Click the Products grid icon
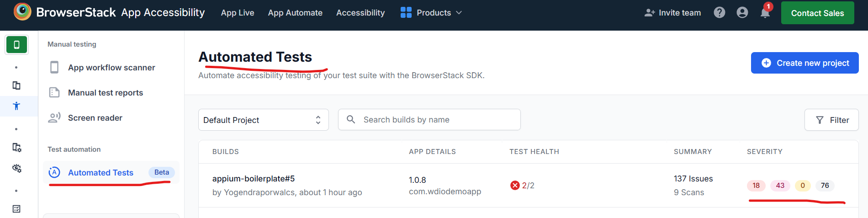Image resolution: width=868 pixels, height=218 pixels. [x=406, y=13]
